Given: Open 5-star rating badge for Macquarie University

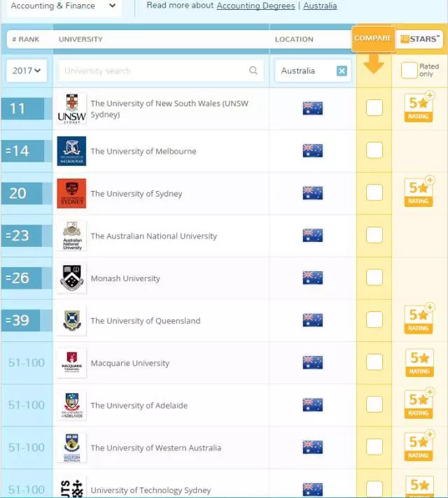Looking at the screenshot, I should tap(419, 362).
